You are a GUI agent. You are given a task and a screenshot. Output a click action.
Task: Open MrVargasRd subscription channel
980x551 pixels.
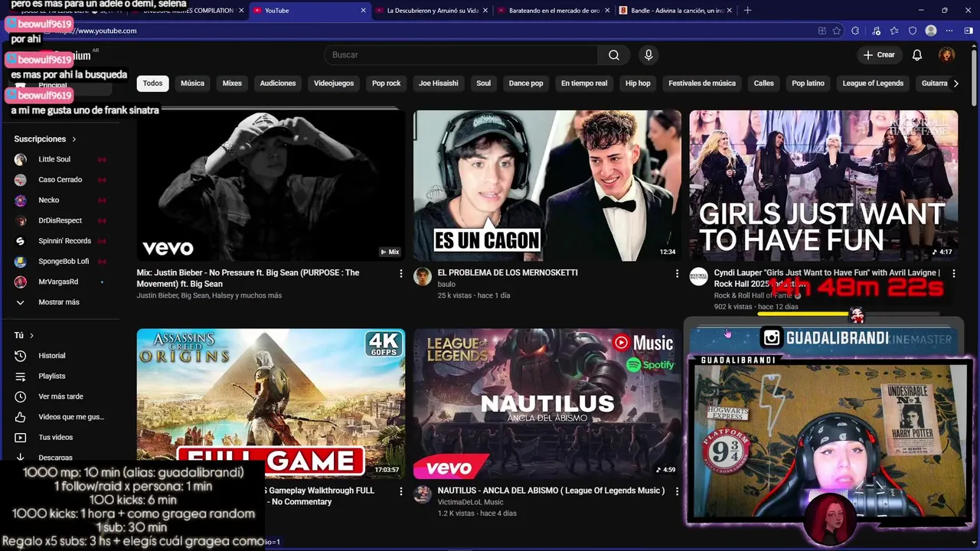tap(60, 282)
